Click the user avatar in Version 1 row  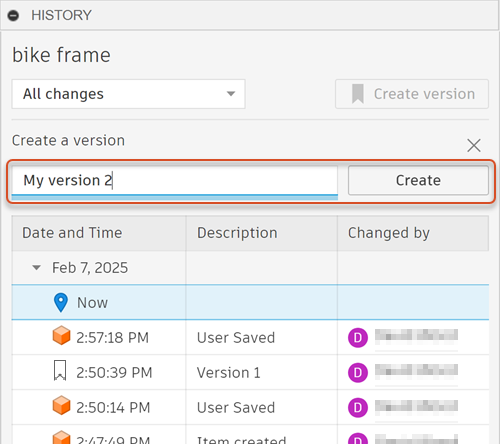[358, 373]
